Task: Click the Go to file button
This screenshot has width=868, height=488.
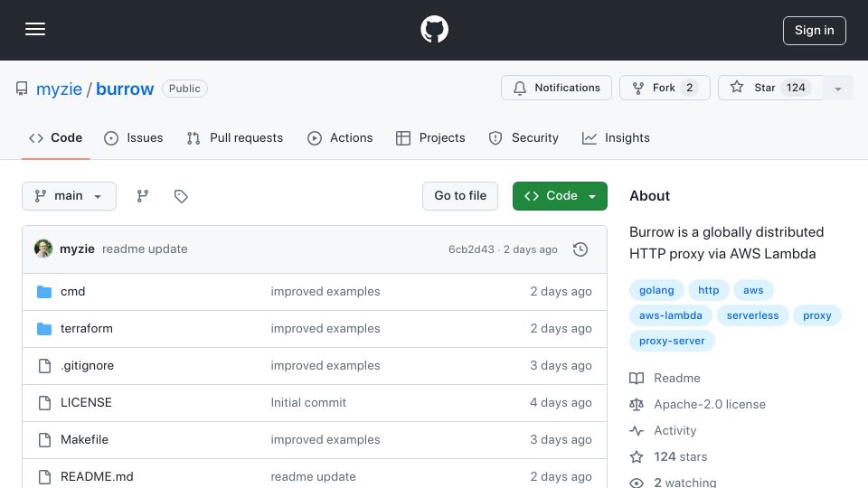Action: [x=460, y=196]
